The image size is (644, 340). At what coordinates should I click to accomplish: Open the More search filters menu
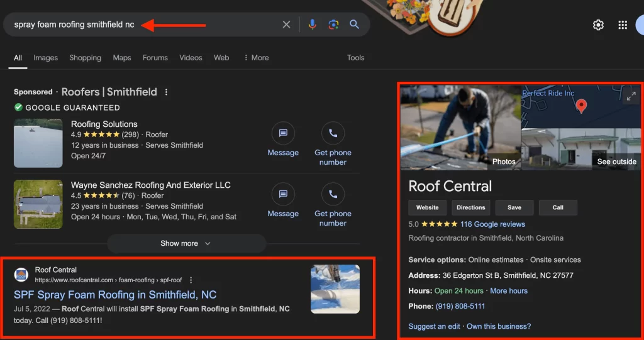pos(257,58)
